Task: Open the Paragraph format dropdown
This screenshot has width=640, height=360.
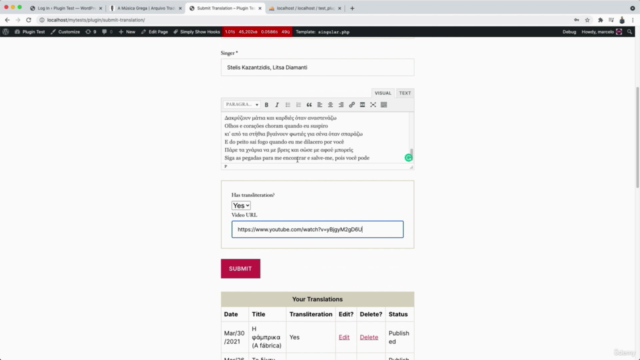Action: click(x=242, y=105)
